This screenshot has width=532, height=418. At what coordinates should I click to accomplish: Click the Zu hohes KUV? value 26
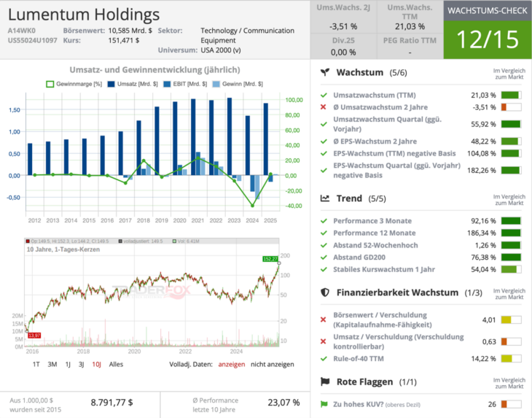click(492, 404)
